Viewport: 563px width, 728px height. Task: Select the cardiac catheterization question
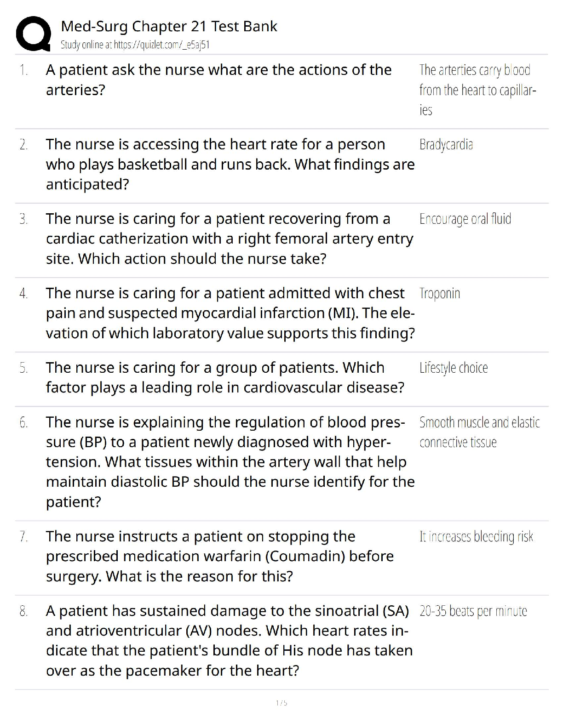pyautogui.click(x=229, y=239)
